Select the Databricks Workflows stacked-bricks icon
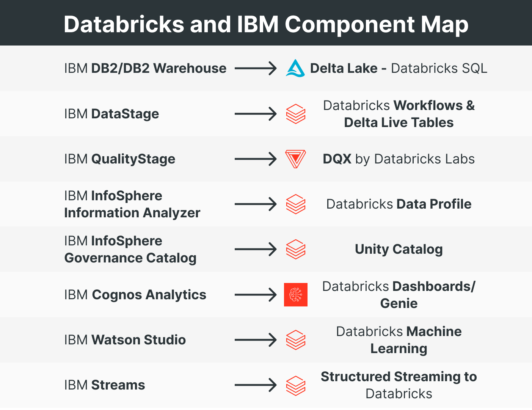Screen dimensions: 532x410 tap(296, 113)
